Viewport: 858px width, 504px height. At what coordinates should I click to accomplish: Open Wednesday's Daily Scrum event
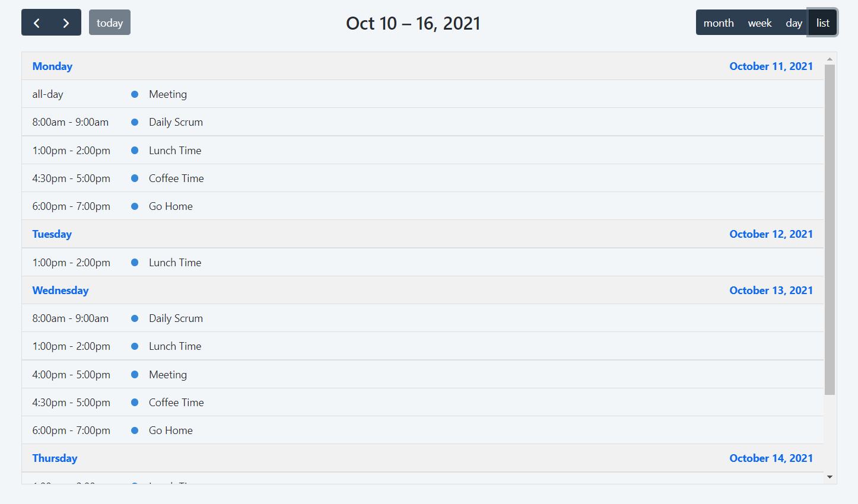click(176, 318)
